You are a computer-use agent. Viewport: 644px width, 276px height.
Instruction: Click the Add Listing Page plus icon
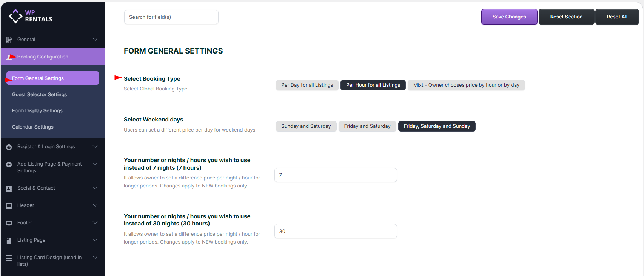(x=9, y=164)
